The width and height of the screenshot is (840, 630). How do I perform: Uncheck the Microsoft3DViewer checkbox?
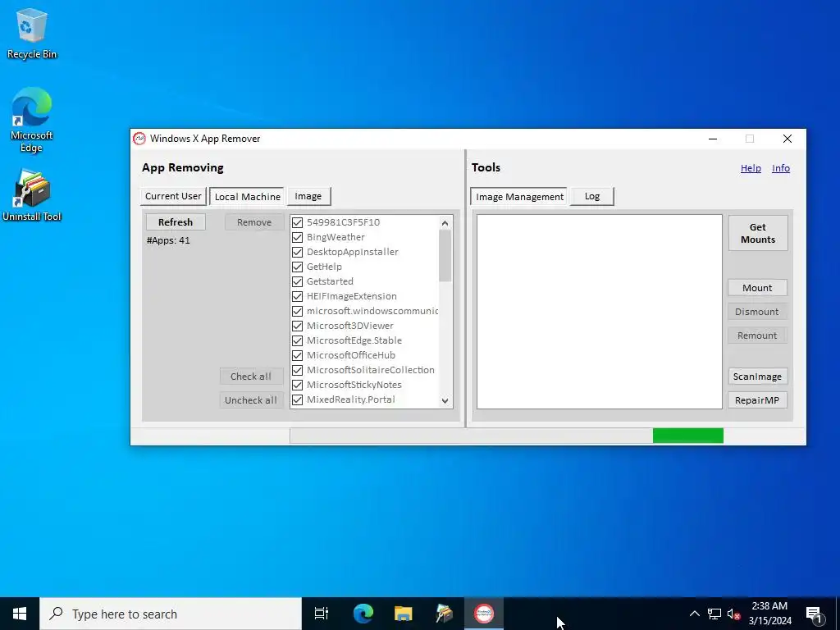(x=297, y=326)
